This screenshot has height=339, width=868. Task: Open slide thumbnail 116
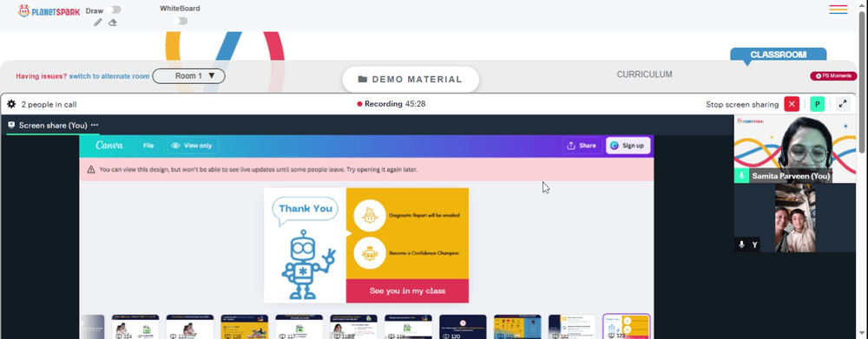pyautogui.click(x=244, y=327)
